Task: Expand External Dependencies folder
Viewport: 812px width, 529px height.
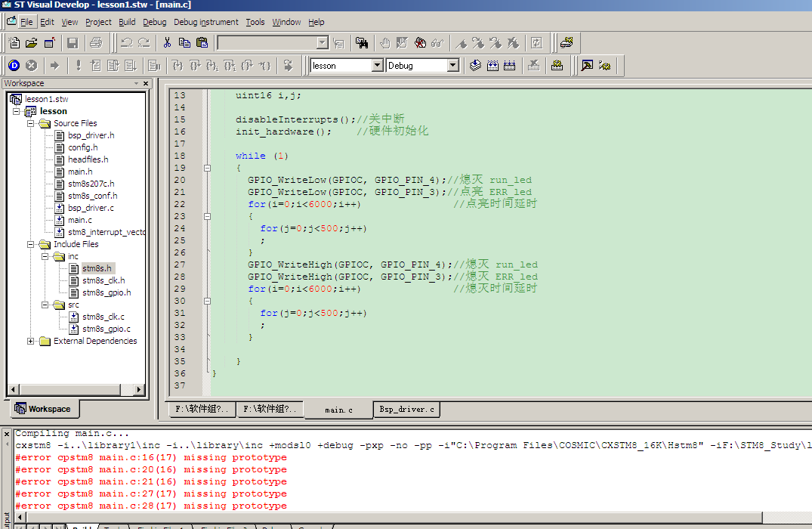Action: click(x=30, y=341)
